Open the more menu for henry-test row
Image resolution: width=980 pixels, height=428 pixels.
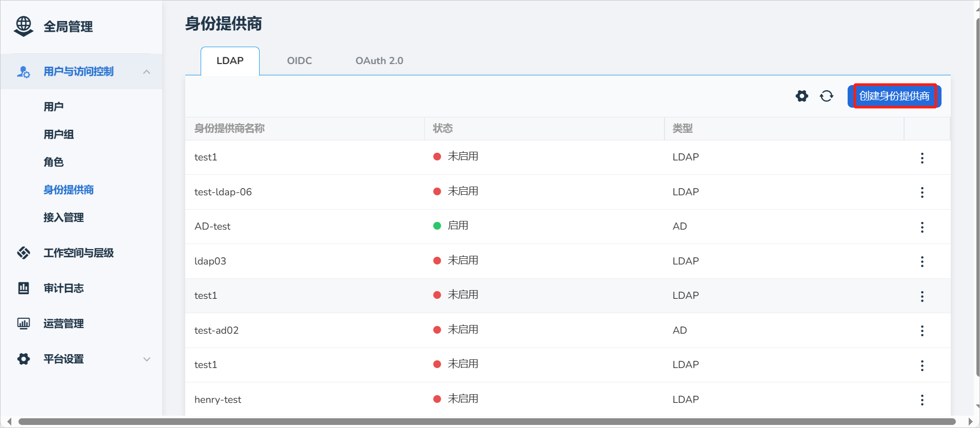[x=922, y=400]
